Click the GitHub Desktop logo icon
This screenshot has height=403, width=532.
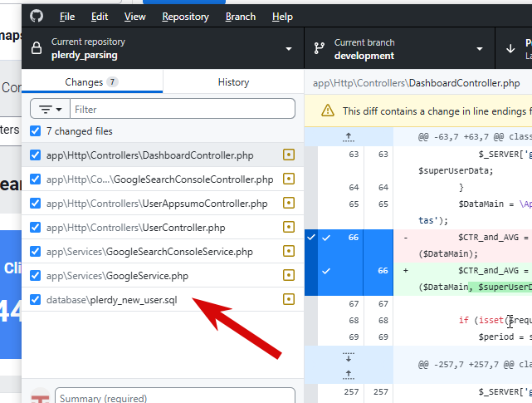pos(37,16)
